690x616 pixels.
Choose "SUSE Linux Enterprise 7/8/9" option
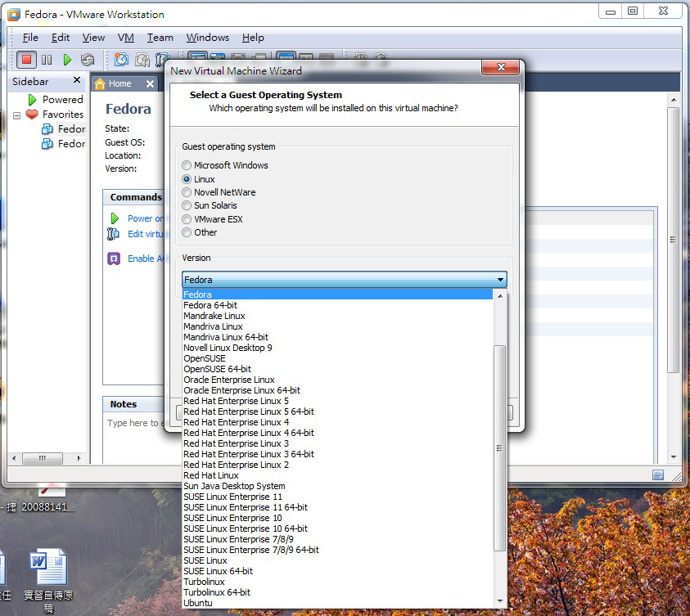tap(337, 539)
